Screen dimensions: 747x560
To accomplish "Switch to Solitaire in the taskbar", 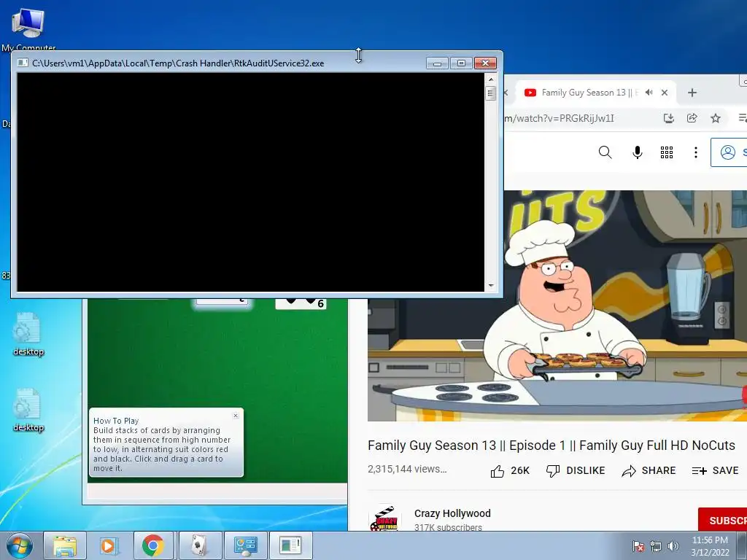I will click(x=199, y=545).
